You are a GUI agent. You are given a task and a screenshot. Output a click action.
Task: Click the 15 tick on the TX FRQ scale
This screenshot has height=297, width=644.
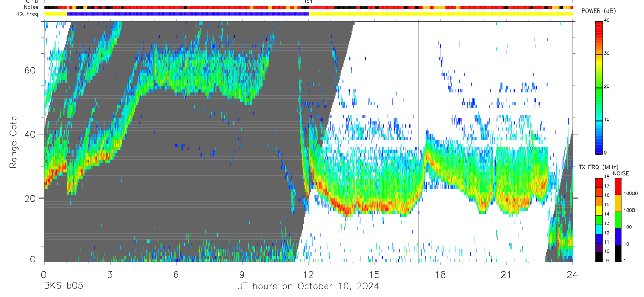point(607,205)
